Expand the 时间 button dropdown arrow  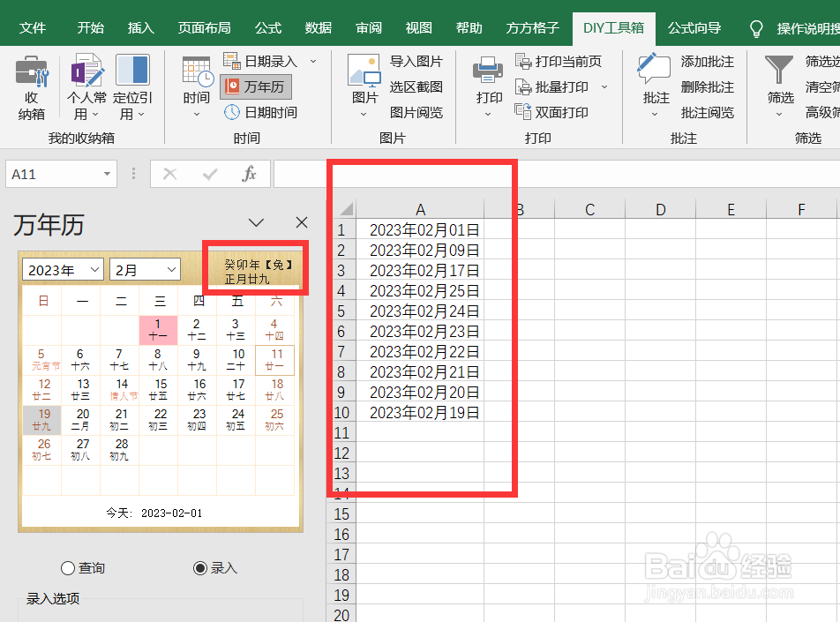tap(197, 115)
